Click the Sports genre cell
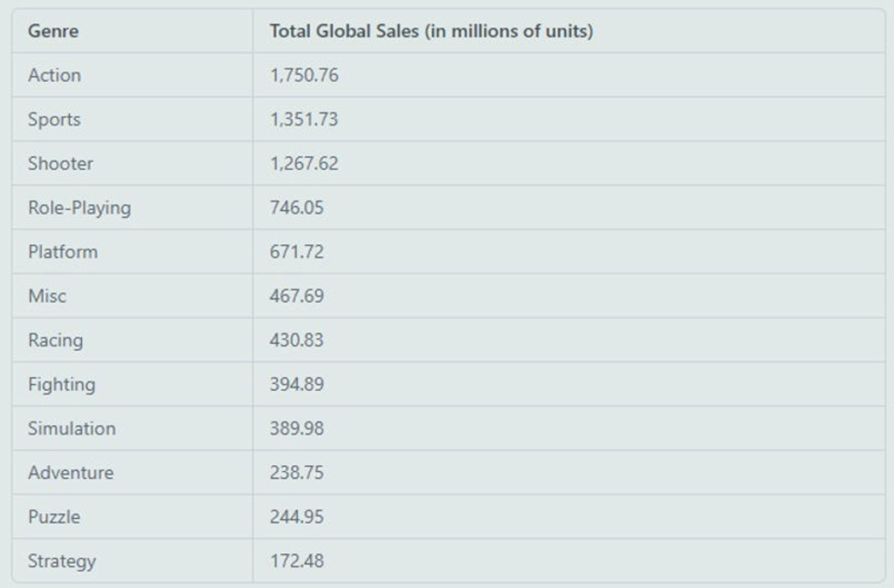 tap(54, 120)
